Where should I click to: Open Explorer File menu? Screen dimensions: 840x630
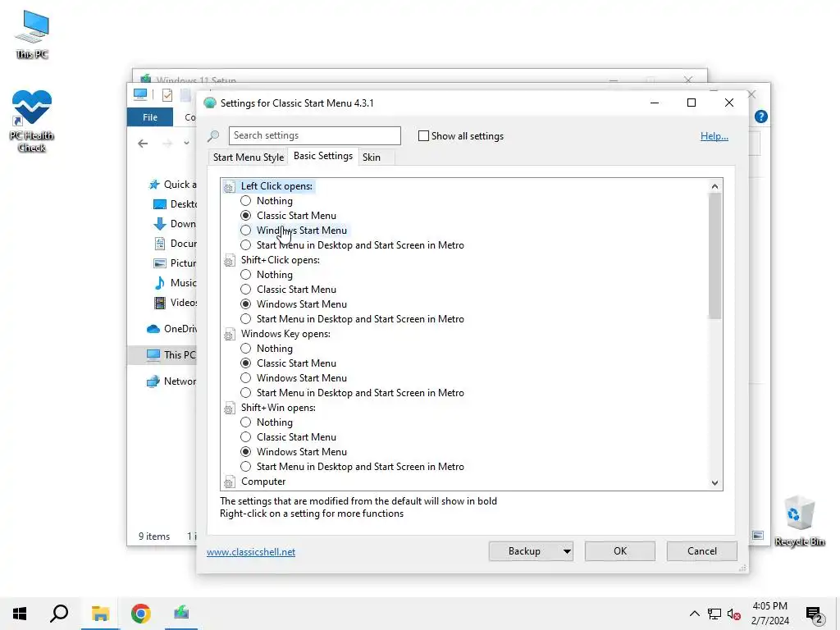click(x=150, y=116)
